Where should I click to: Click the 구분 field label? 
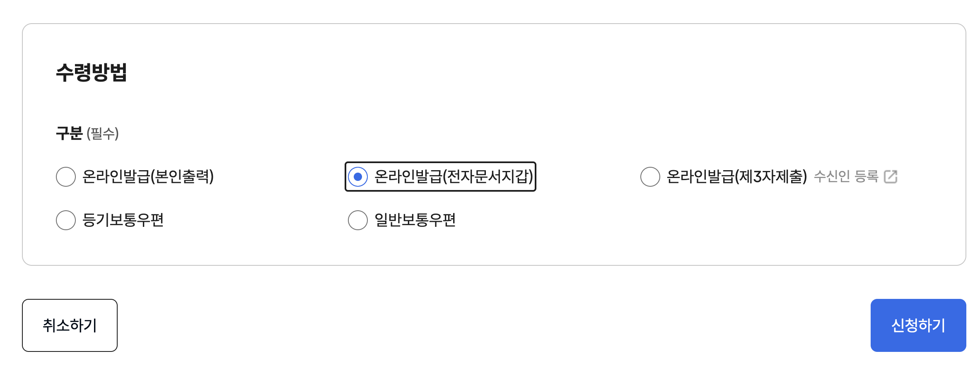tap(69, 133)
